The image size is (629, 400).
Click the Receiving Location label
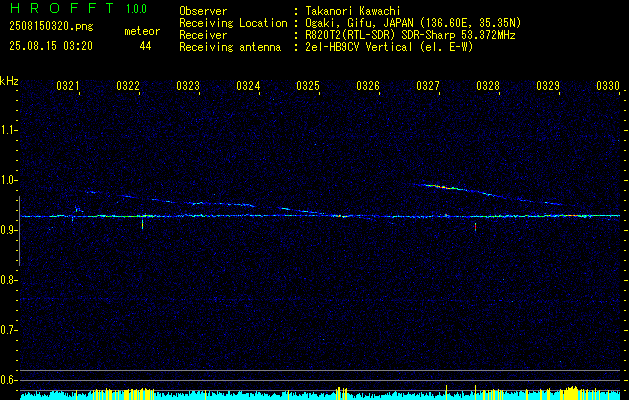[233, 23]
